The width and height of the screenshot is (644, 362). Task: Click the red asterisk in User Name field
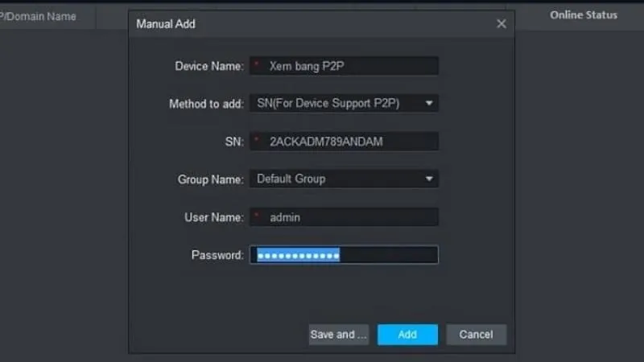tap(257, 216)
